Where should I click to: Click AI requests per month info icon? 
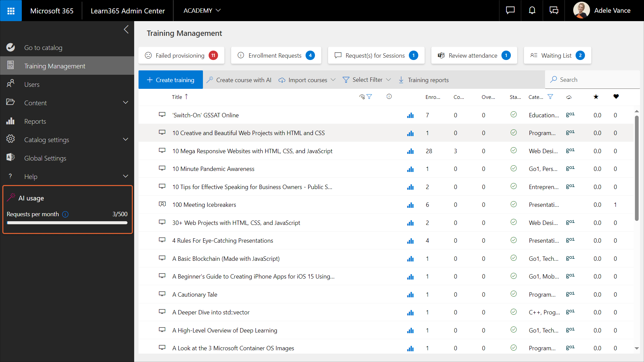pyautogui.click(x=65, y=214)
